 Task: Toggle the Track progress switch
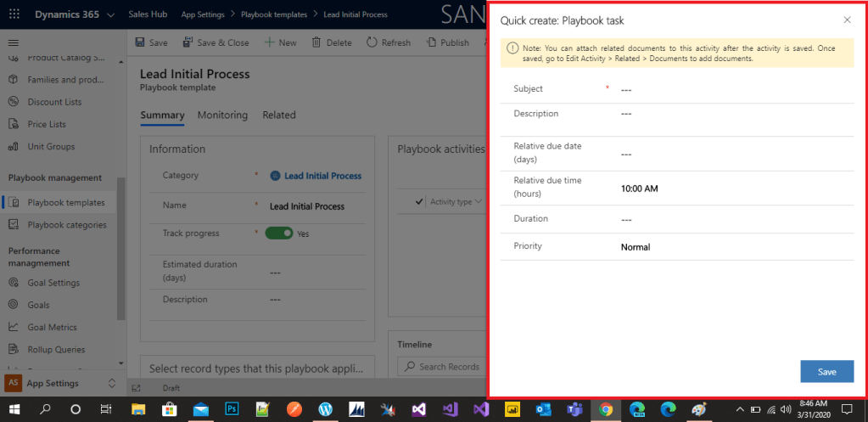[x=278, y=233]
